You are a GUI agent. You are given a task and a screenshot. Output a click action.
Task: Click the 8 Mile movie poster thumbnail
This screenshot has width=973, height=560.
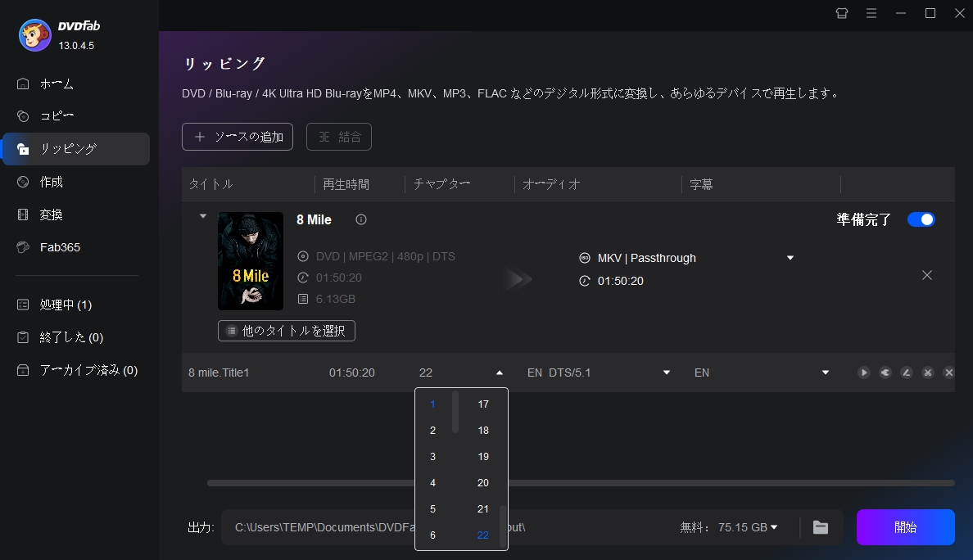[x=250, y=261]
